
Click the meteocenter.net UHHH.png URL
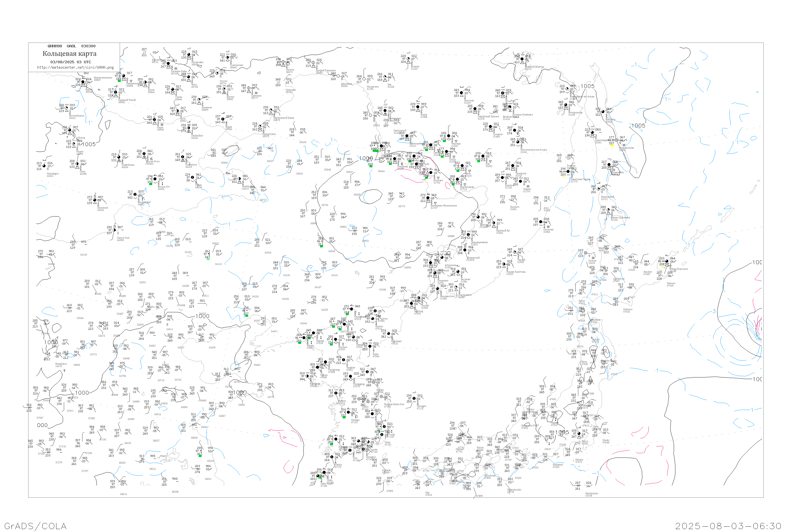pyautogui.click(x=75, y=67)
